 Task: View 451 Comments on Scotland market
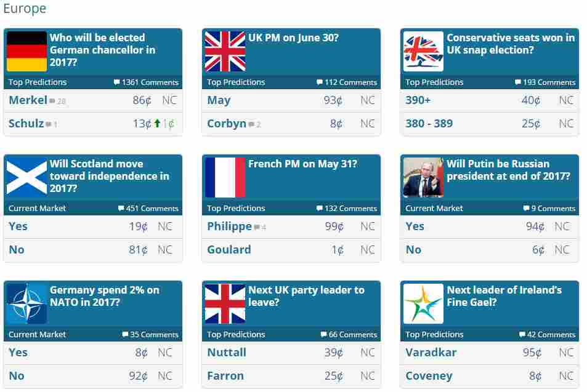pyautogui.click(x=148, y=209)
